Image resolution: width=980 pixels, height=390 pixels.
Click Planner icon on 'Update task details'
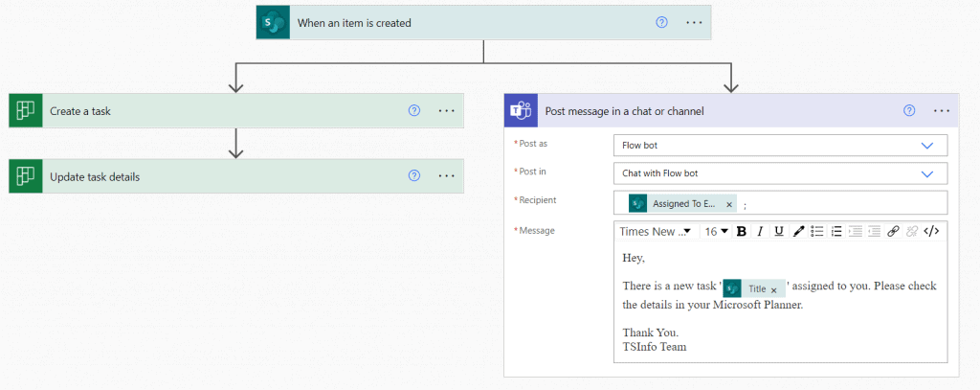(x=26, y=176)
